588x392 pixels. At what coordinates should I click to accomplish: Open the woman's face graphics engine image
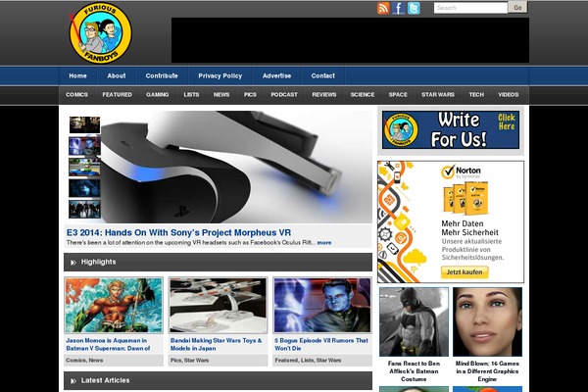click(x=487, y=321)
